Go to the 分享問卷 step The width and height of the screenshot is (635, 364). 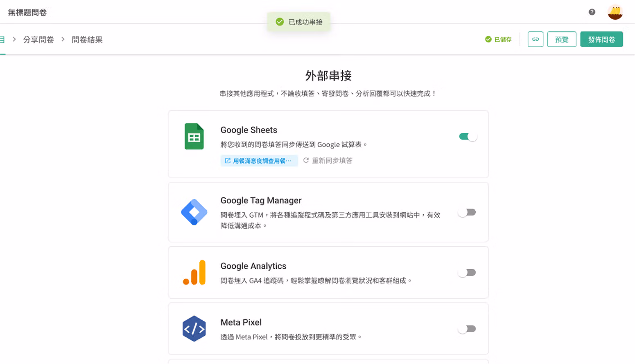point(38,40)
